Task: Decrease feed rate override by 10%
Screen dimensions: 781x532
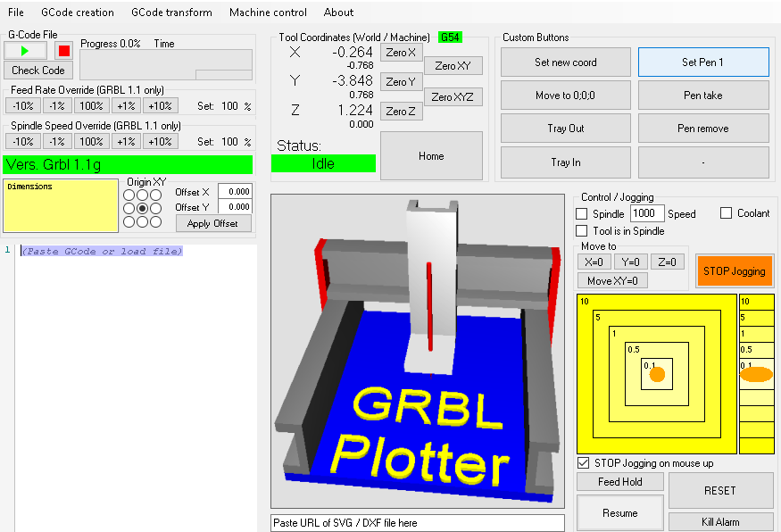Action: click(23, 105)
